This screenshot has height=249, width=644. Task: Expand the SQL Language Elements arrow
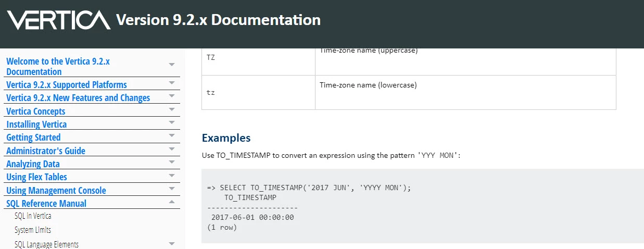(172, 243)
